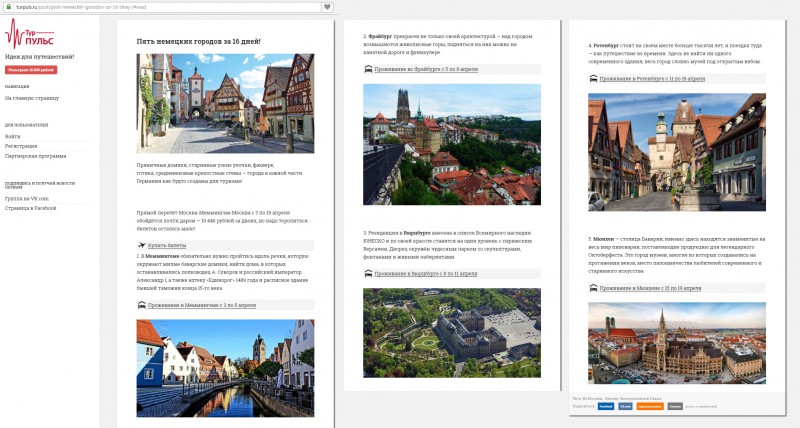Screen dimensions: 800x428
Task: Click the Купить билеты link
Action: 167,245
